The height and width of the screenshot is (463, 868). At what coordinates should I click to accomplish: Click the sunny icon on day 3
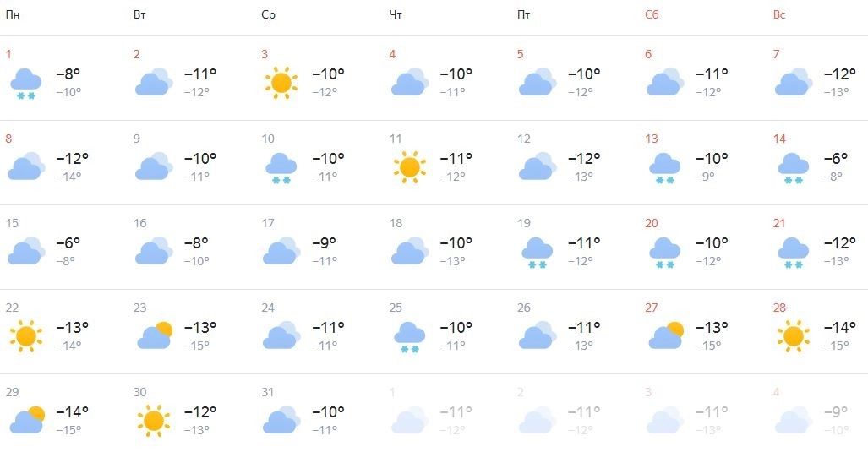click(281, 83)
